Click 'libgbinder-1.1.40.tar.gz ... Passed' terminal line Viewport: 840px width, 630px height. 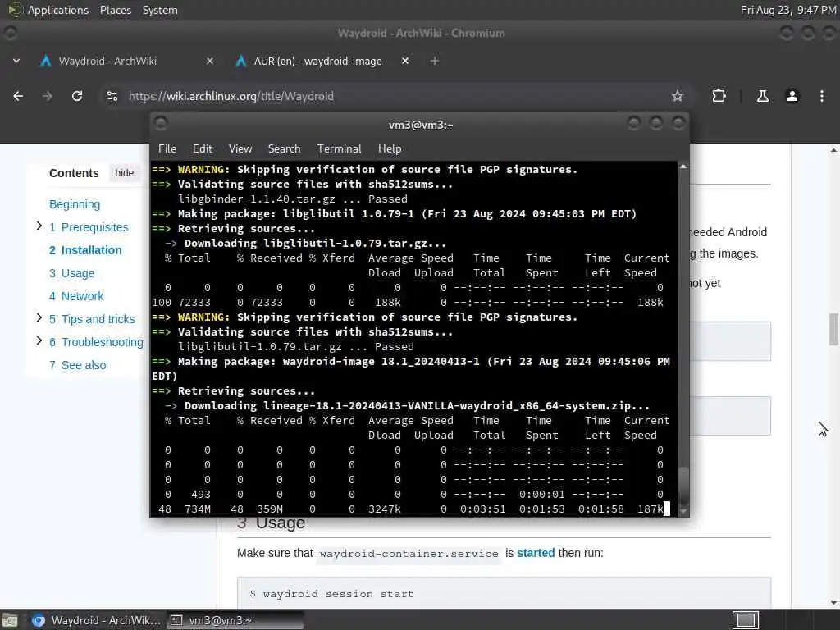click(293, 199)
